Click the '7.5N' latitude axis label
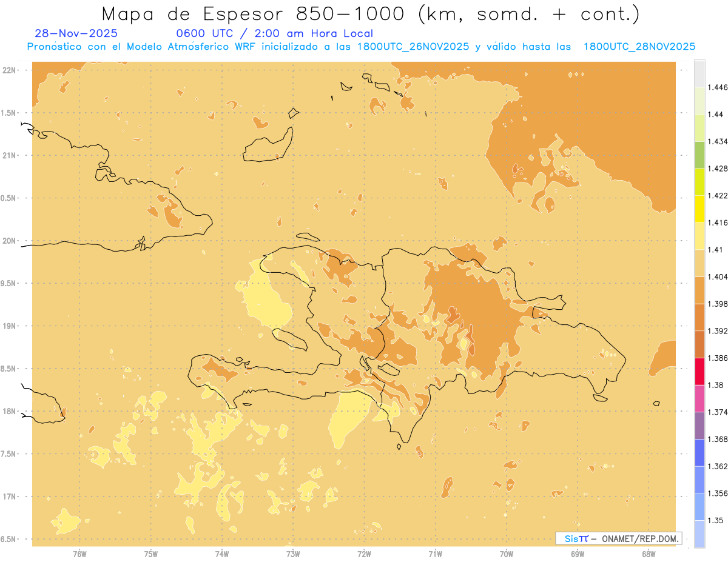Viewport: 728px width, 562px height. pos(8,454)
